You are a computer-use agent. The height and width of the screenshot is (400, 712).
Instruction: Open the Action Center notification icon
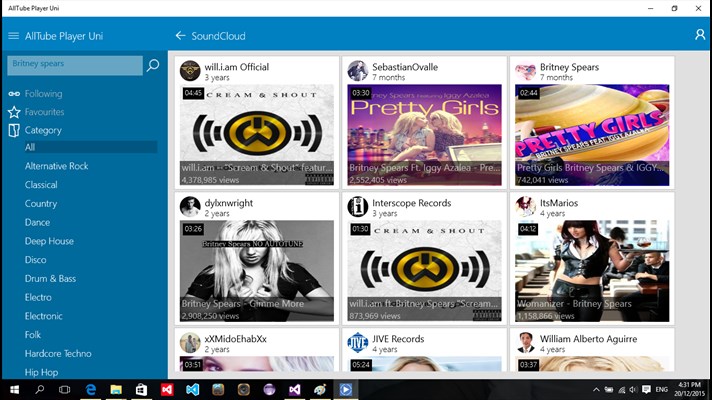tap(646, 390)
